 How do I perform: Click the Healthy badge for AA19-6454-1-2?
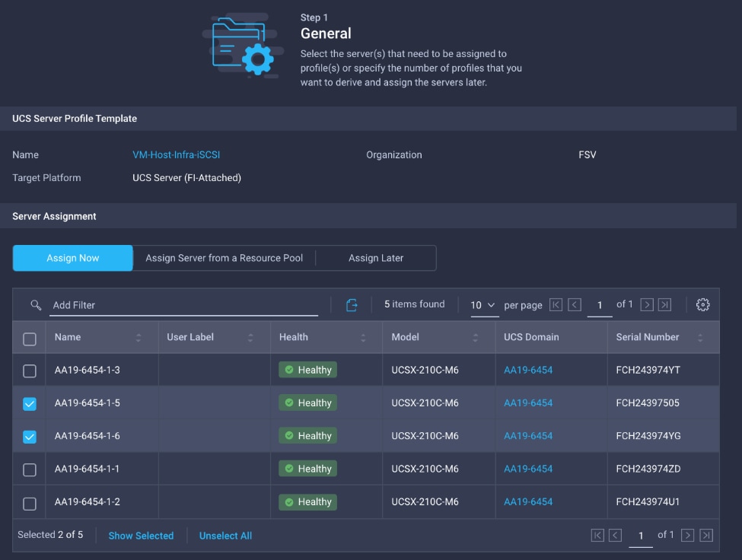pos(307,502)
